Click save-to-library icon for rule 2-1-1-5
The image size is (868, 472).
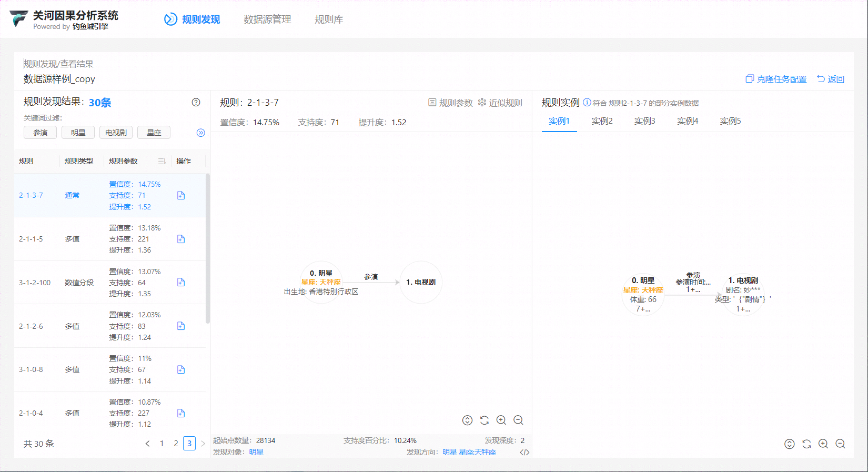[181, 239]
